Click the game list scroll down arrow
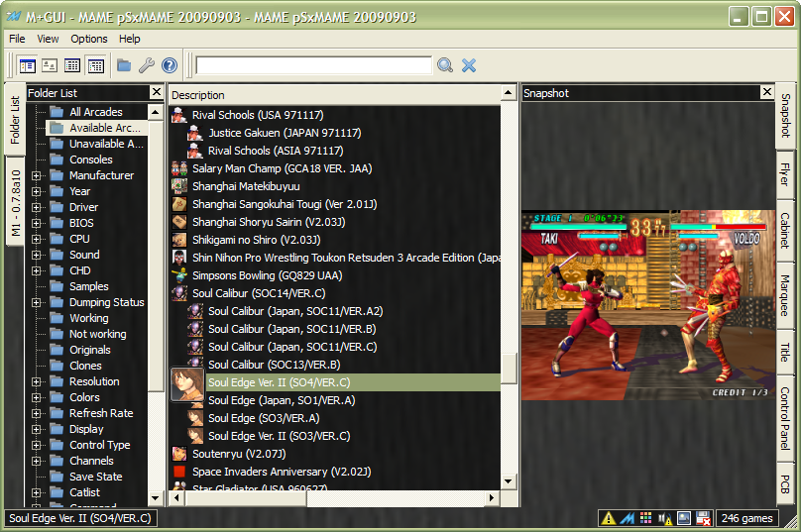Viewport: 801px width, 532px height. (508, 480)
